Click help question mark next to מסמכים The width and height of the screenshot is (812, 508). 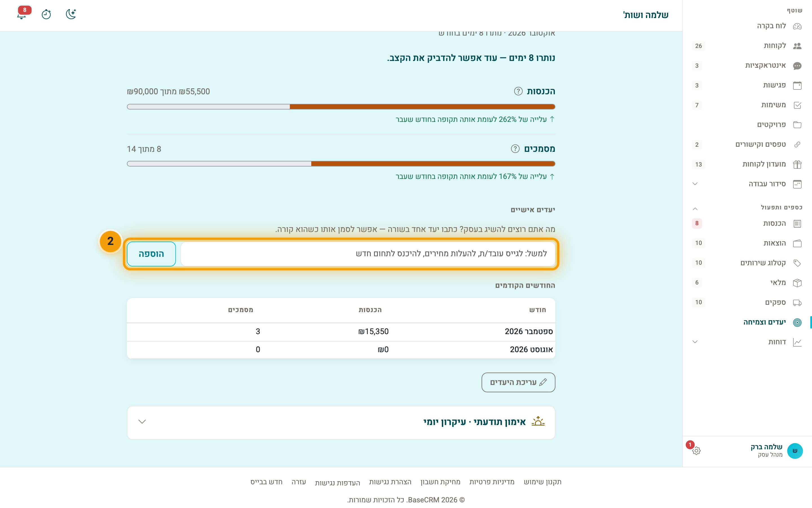pyautogui.click(x=515, y=148)
